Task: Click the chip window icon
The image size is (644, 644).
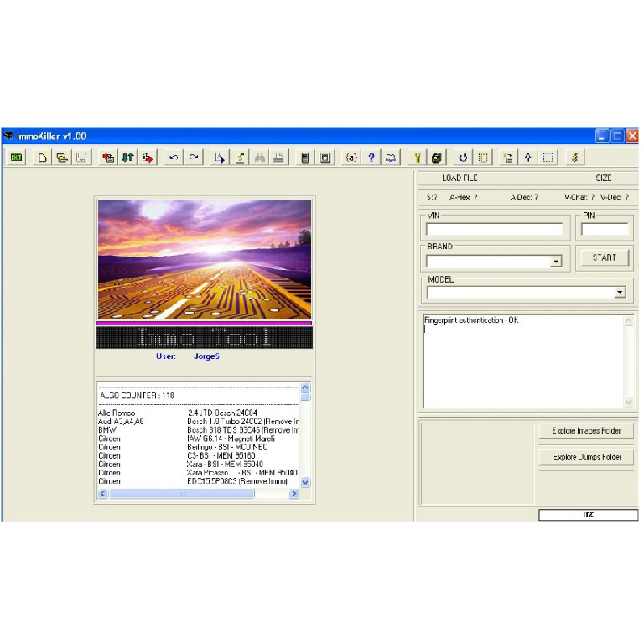Action: coord(325,158)
